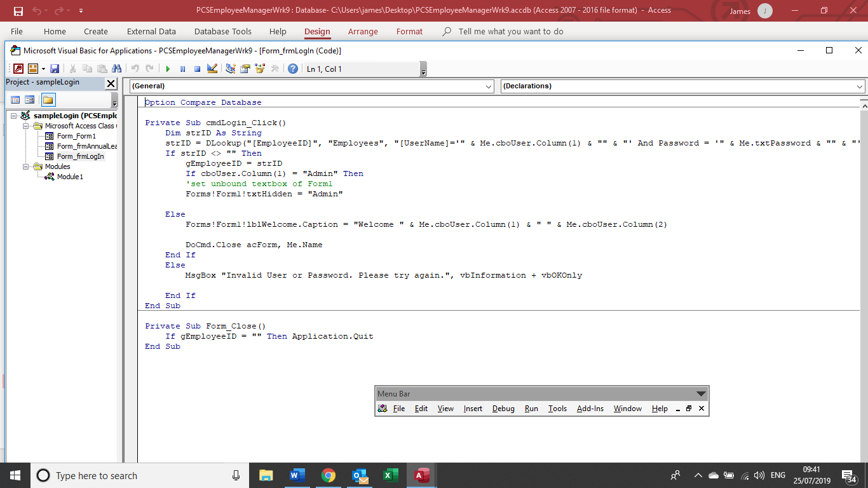
Task: Click the Reset stop square icon
Action: coord(197,69)
